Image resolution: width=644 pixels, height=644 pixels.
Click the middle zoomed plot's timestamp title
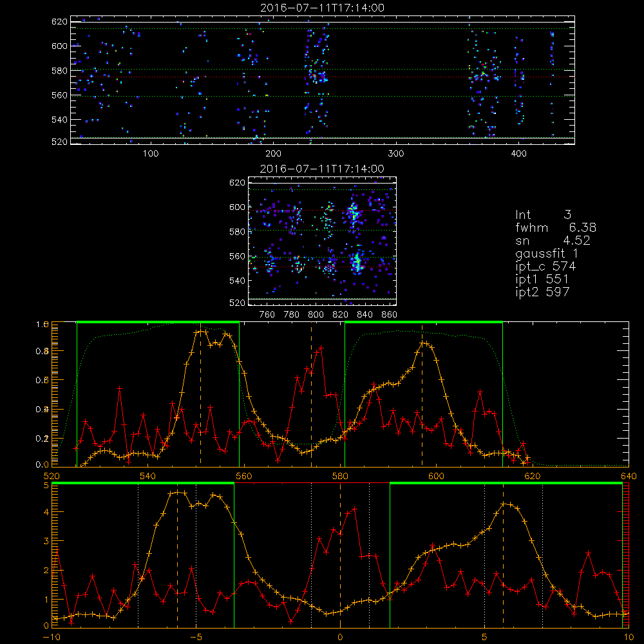click(323, 169)
